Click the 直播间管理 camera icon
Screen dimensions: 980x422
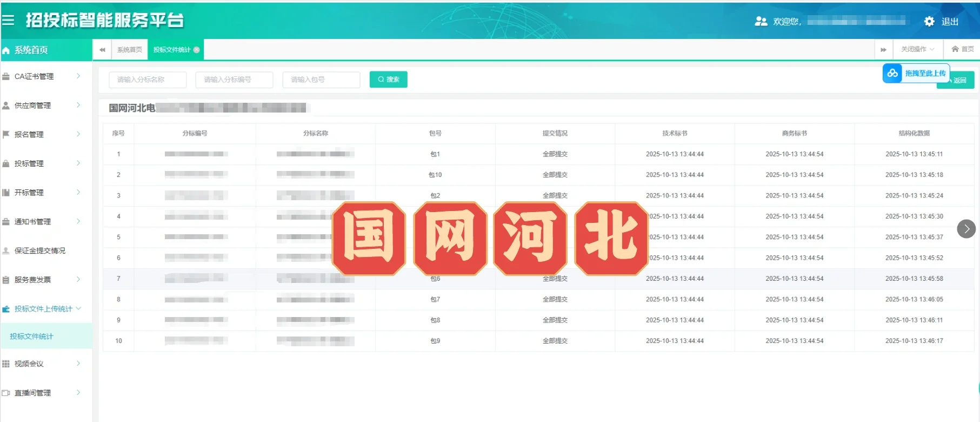pos(6,393)
